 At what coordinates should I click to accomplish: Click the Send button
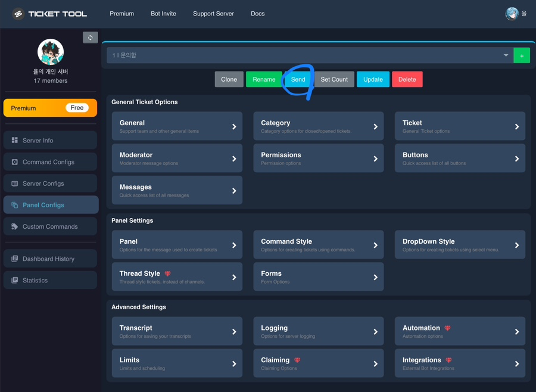298,79
